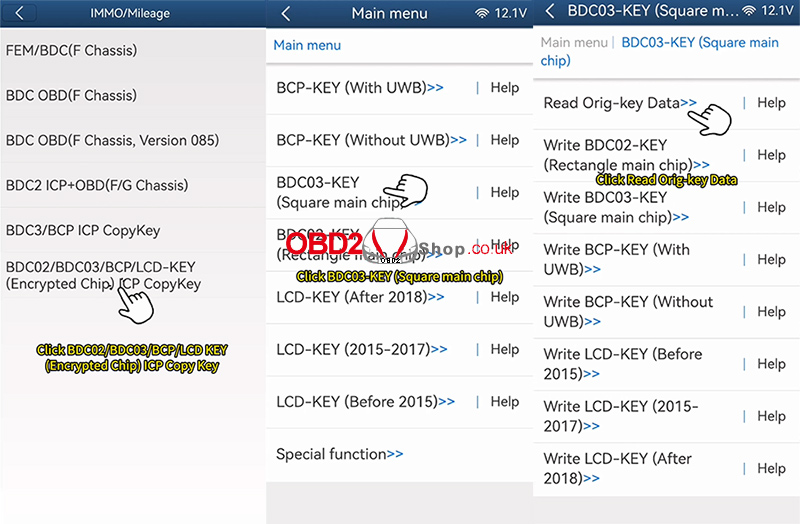
Task: Select Write LCD-KEY (Before 2015)
Action: click(623, 364)
